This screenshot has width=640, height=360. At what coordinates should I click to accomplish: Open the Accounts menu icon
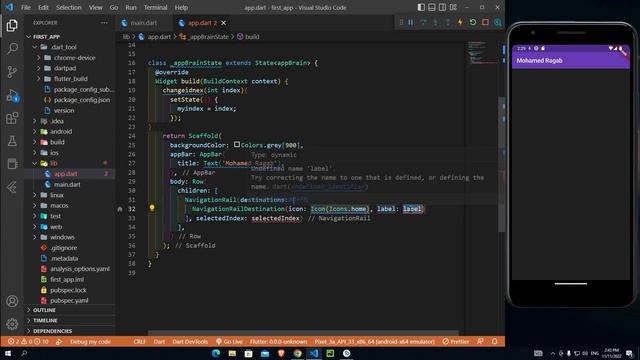[12, 301]
